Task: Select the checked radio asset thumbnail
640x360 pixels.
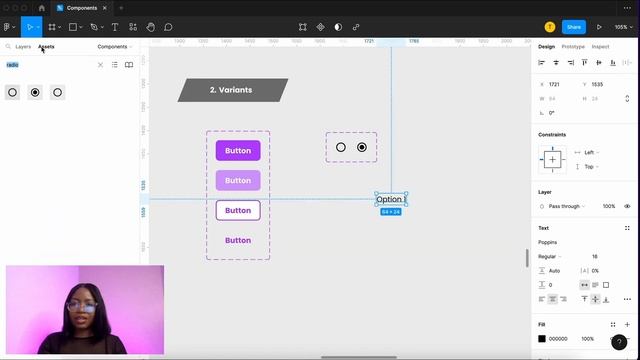Action: coord(35,93)
